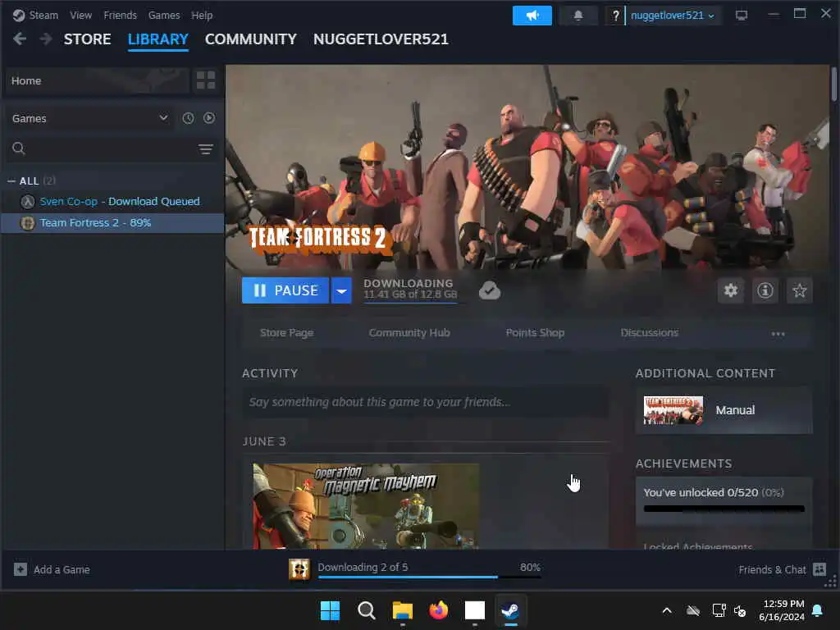Launch Firefox from the taskbar
Image resolution: width=840 pixels, height=630 pixels.
pos(438,610)
